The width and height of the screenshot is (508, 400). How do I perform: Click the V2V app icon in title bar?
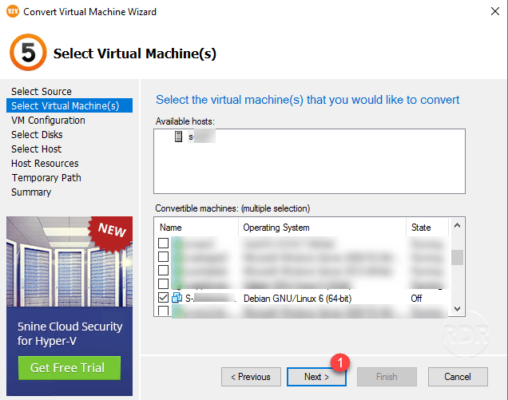(13, 12)
